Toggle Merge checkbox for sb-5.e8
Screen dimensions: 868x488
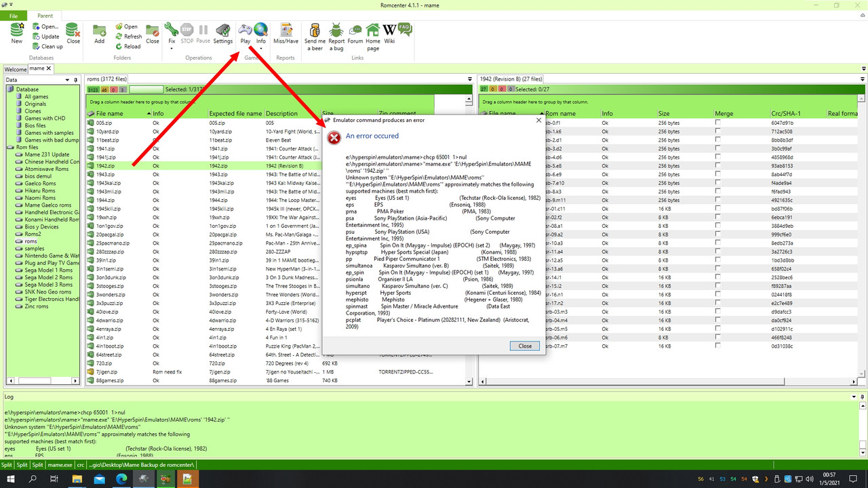point(718,166)
